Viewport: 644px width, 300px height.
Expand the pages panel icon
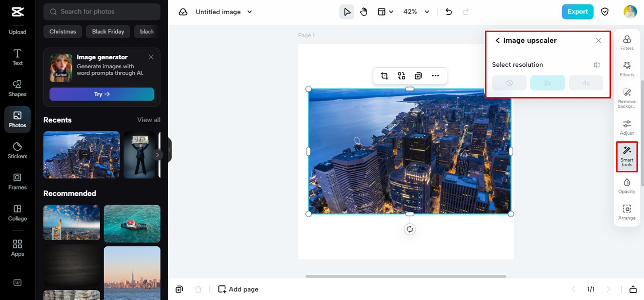click(x=633, y=289)
